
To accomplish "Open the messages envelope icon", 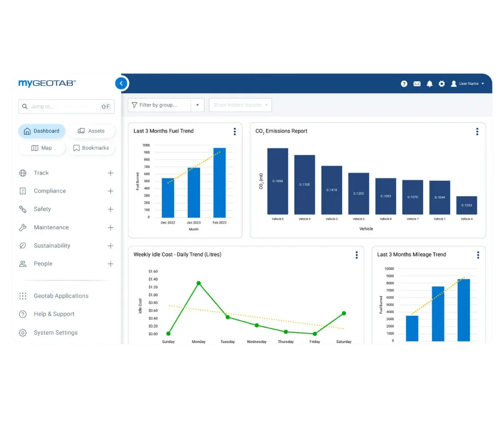I will [x=417, y=83].
